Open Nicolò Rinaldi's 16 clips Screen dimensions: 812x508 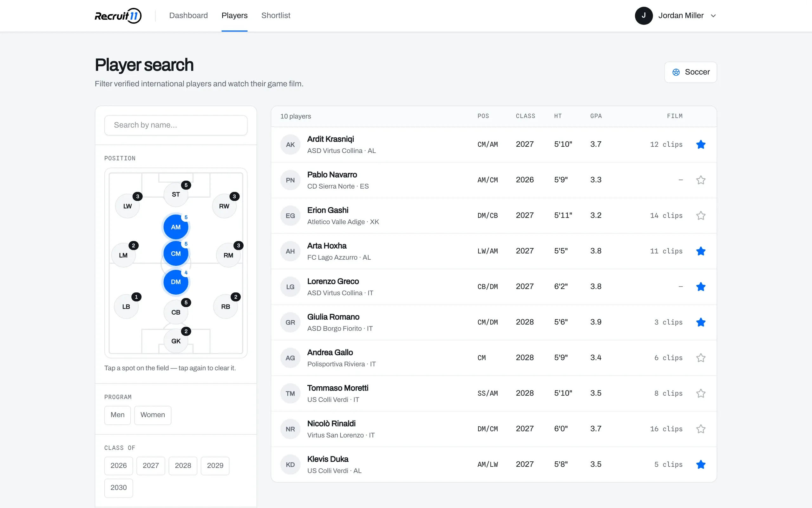click(666, 429)
